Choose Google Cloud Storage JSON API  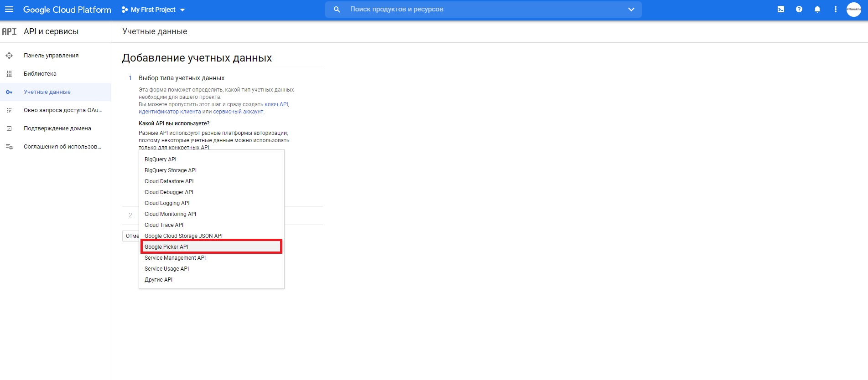212,236
